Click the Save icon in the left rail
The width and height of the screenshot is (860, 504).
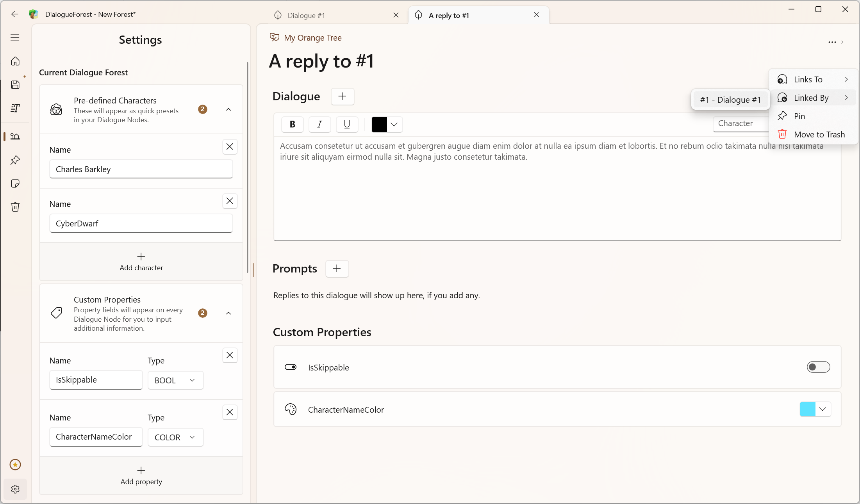click(x=15, y=85)
